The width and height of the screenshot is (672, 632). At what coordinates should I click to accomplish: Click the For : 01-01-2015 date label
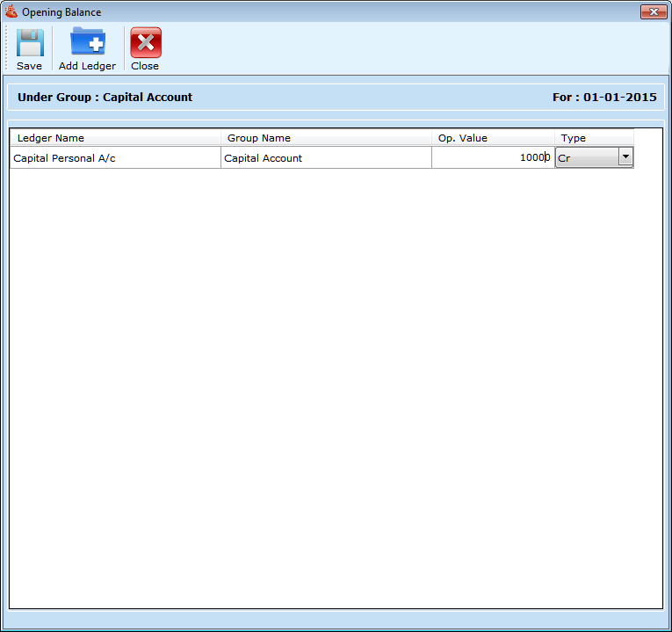603,98
